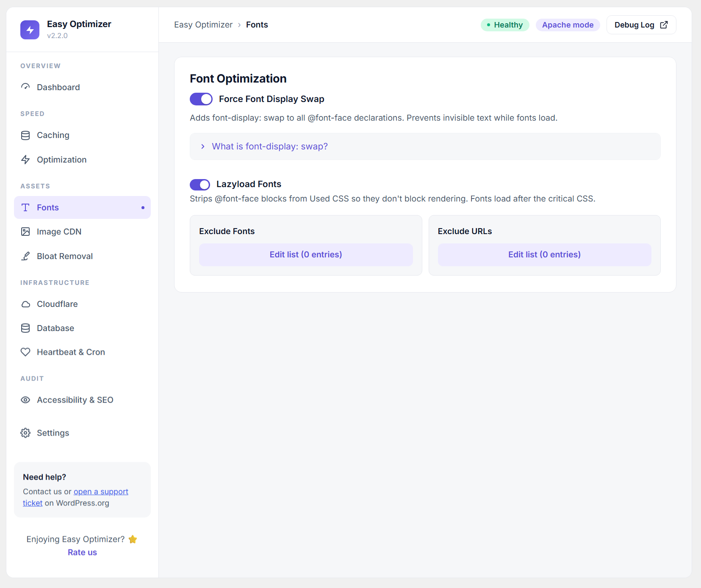Click the Fonts breadcrumb text
The width and height of the screenshot is (701, 588).
coord(257,25)
